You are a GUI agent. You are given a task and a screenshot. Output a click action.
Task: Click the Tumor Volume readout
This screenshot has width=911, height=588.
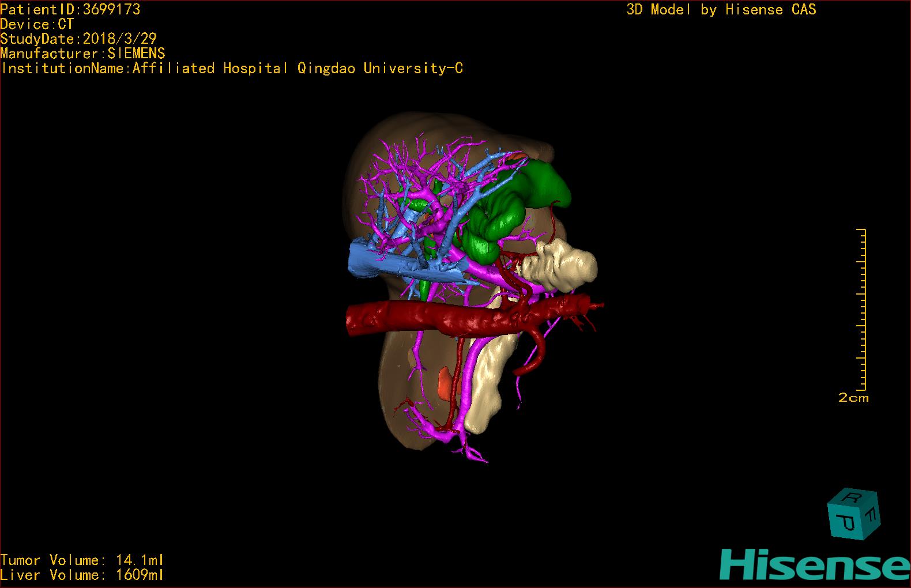(x=82, y=560)
